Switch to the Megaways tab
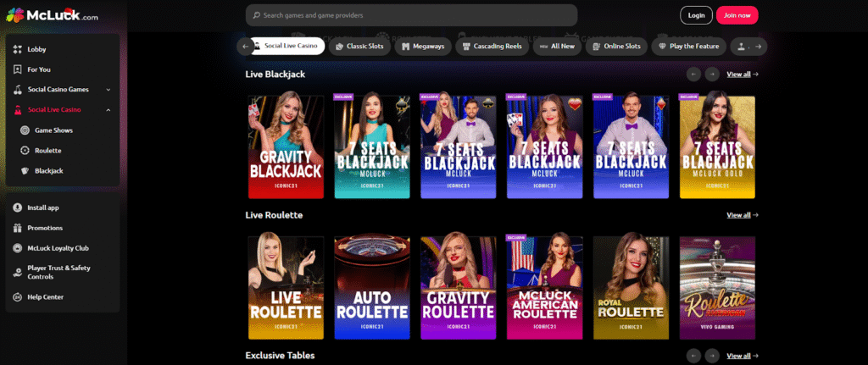Viewport: 868px width, 365px height. point(423,47)
